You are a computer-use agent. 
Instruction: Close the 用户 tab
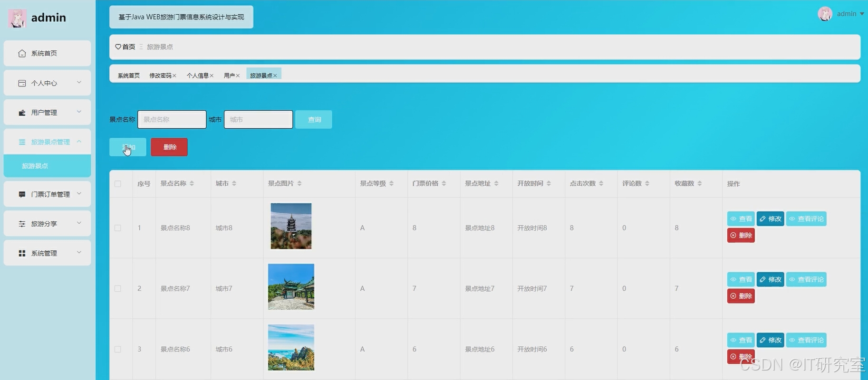(x=238, y=76)
